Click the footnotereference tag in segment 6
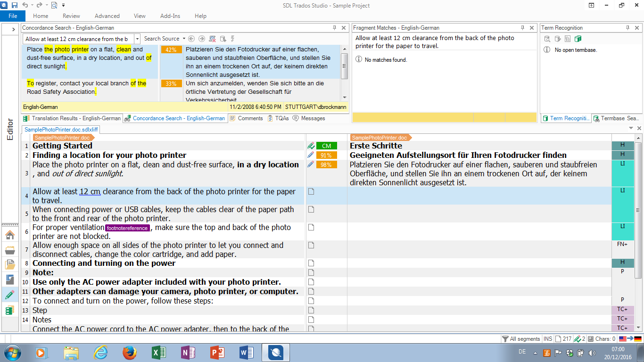This screenshot has width=644, height=362. point(127,228)
